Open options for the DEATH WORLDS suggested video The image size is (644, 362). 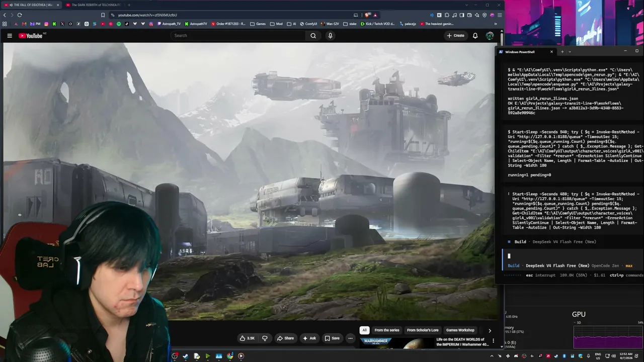coord(493,341)
